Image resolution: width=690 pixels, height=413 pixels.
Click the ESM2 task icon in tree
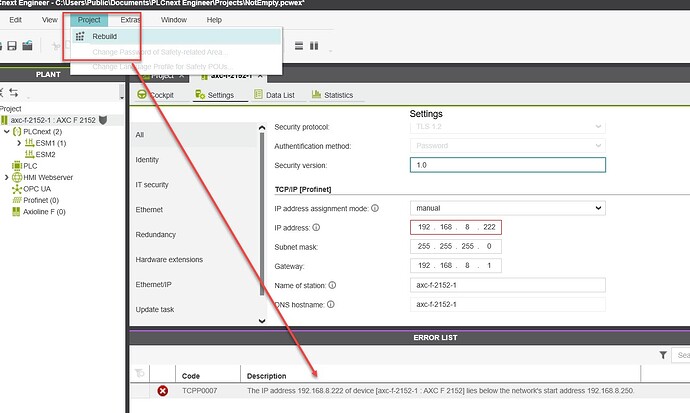coord(29,154)
